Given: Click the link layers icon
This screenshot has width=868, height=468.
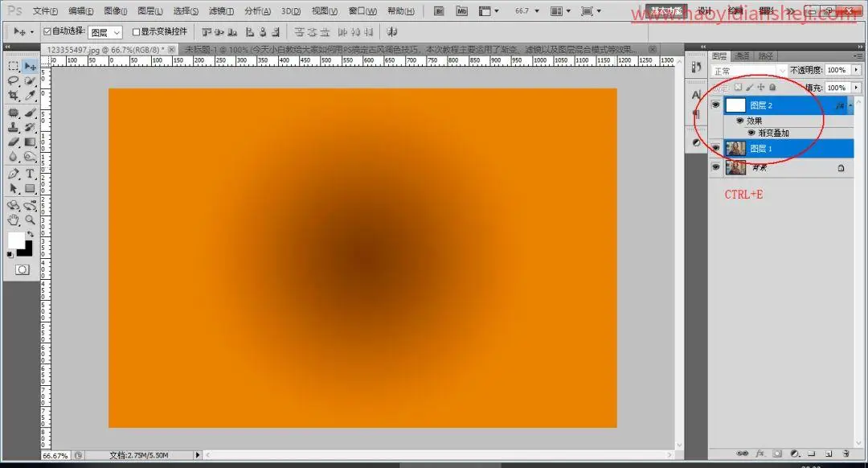Looking at the screenshot, I should tap(743, 453).
